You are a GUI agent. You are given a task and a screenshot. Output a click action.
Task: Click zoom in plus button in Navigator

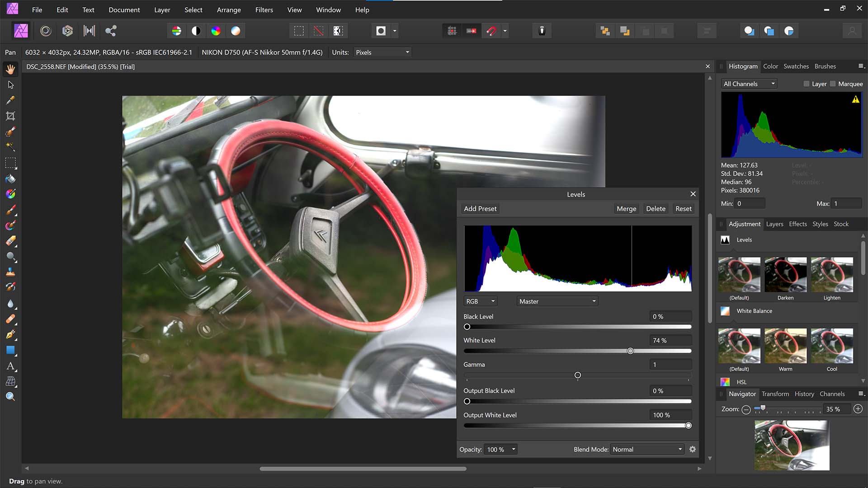(x=858, y=409)
